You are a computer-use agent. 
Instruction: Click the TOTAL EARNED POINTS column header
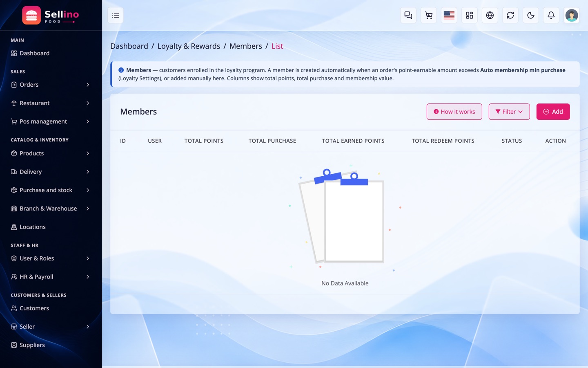click(x=353, y=141)
